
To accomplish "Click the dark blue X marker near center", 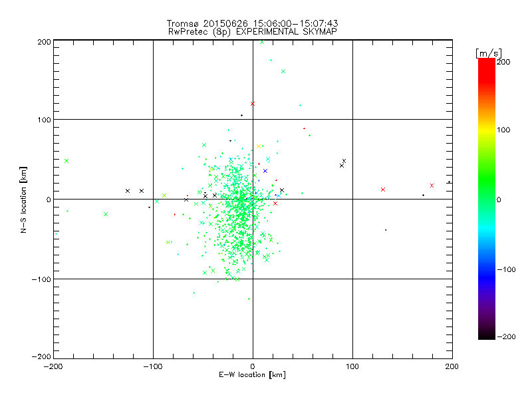I will pos(265,171).
